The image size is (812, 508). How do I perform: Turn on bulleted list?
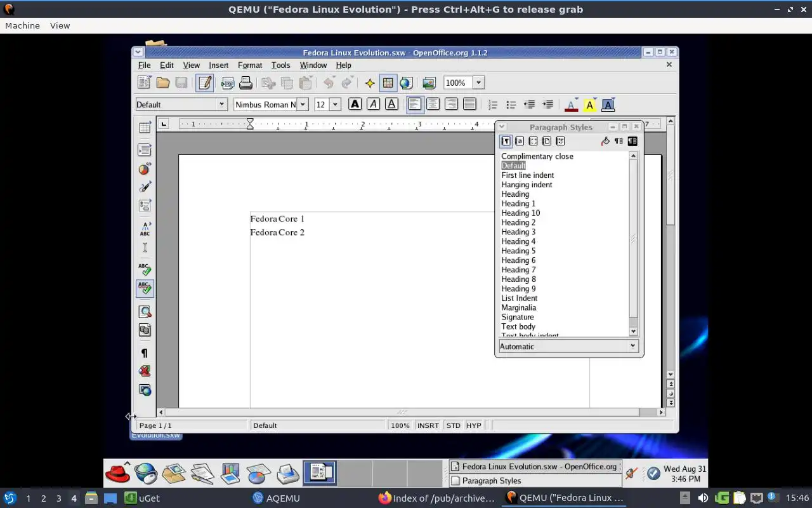[x=511, y=104]
